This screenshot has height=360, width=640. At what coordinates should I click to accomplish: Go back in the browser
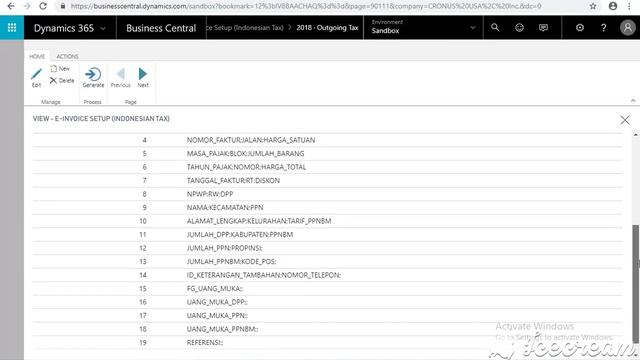11,6
